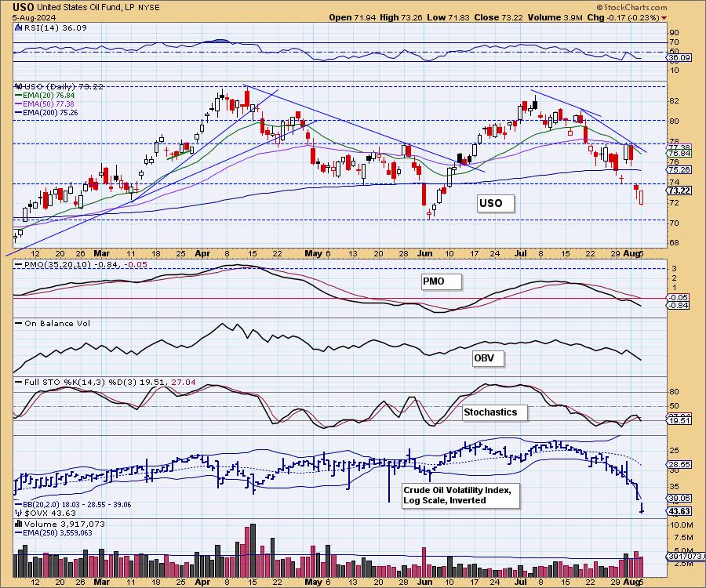This screenshot has width=706, height=588.
Task: Click the 10.0M volume axis label
Action: (682, 525)
